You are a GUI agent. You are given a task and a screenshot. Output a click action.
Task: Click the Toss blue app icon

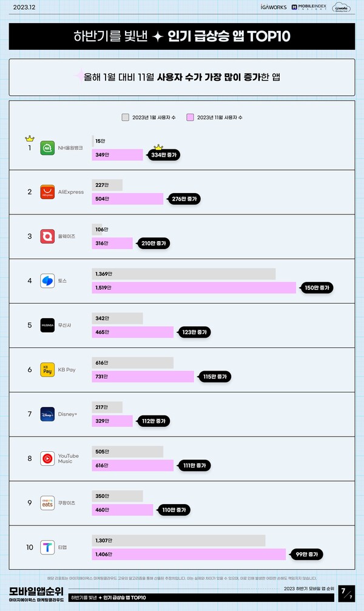47,281
